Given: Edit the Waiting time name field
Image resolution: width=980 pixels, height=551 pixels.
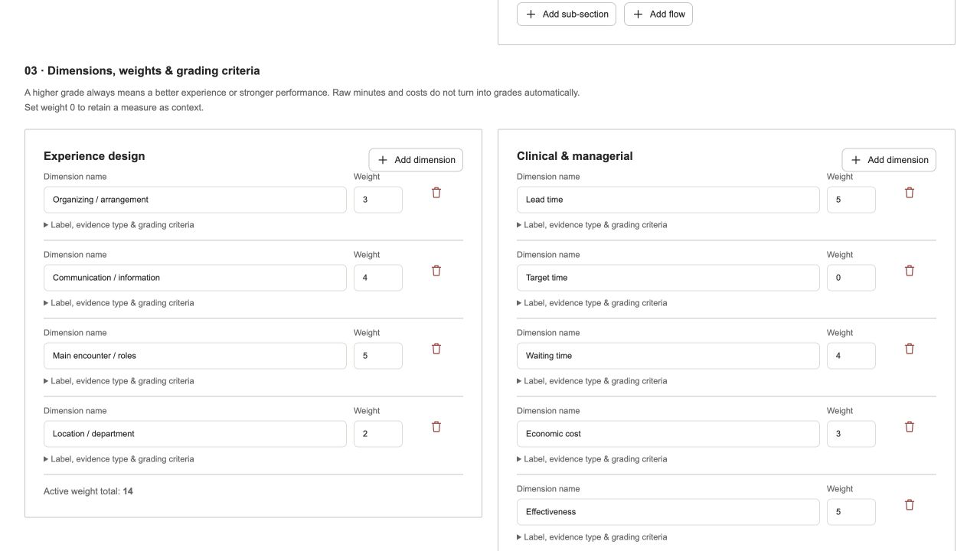Looking at the screenshot, I should click(x=668, y=356).
